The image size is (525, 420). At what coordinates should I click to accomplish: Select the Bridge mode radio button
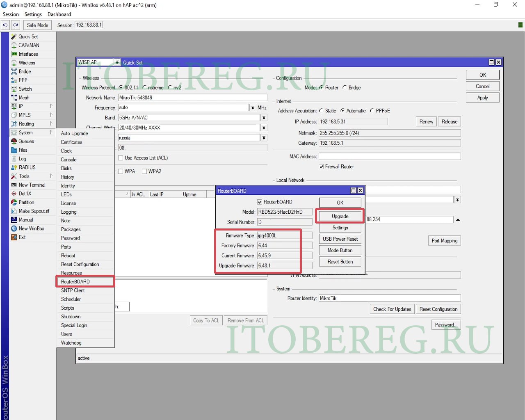[345, 88]
